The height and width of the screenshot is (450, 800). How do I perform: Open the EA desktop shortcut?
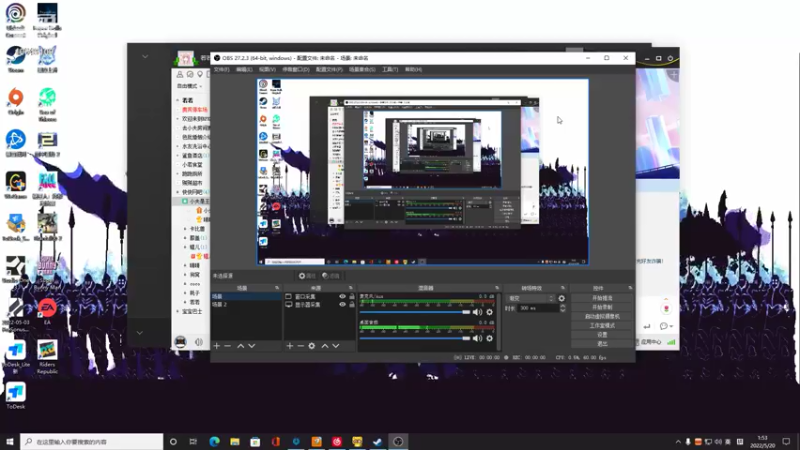tap(47, 312)
